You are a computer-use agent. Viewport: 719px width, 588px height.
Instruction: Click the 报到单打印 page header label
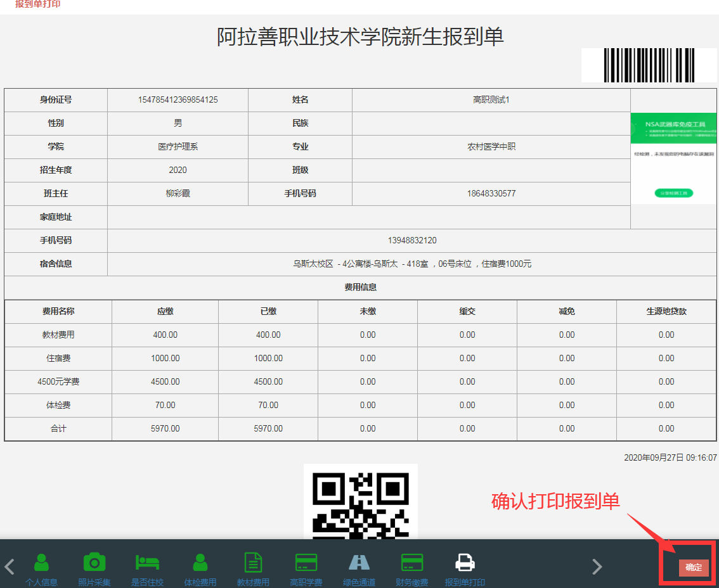coord(38,4)
